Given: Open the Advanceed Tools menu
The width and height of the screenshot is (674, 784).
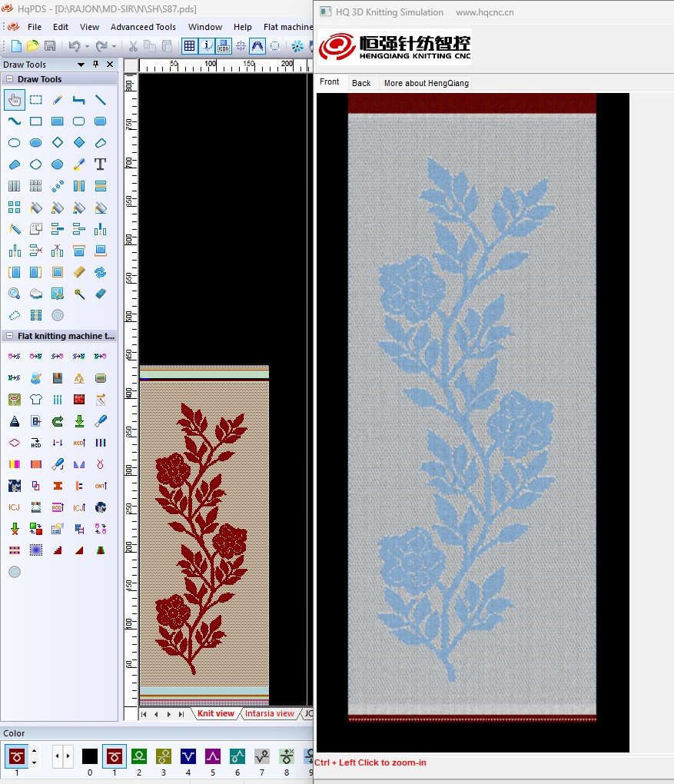Looking at the screenshot, I should coord(143,27).
